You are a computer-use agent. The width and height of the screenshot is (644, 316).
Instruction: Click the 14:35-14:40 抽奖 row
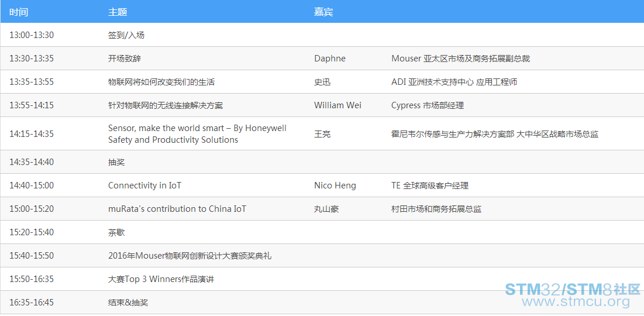(x=322, y=162)
